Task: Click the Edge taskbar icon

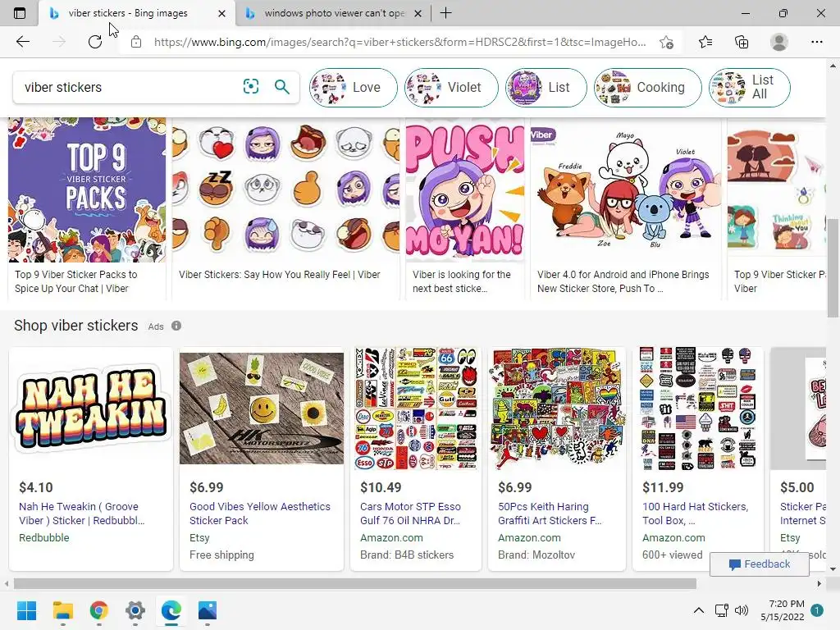Action: point(171,610)
